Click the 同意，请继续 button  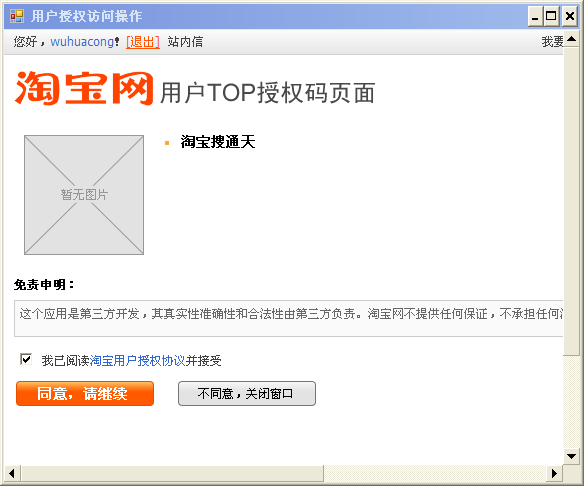tap(85, 393)
